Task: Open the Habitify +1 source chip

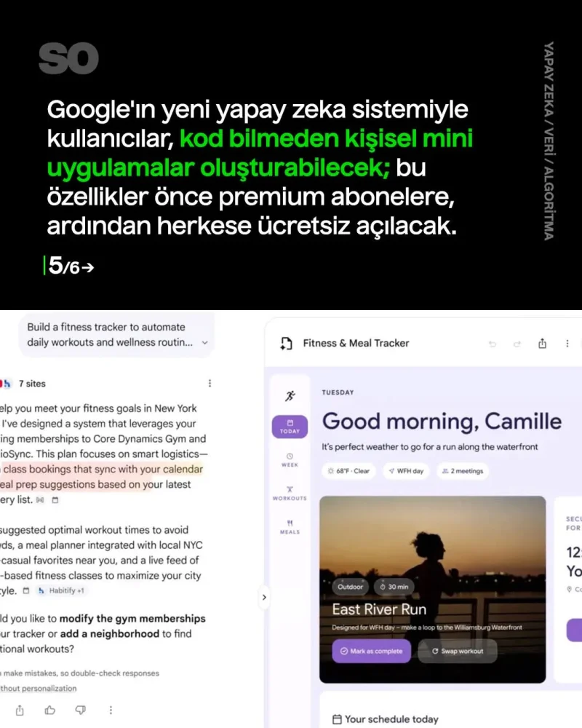Action: pyautogui.click(x=61, y=590)
